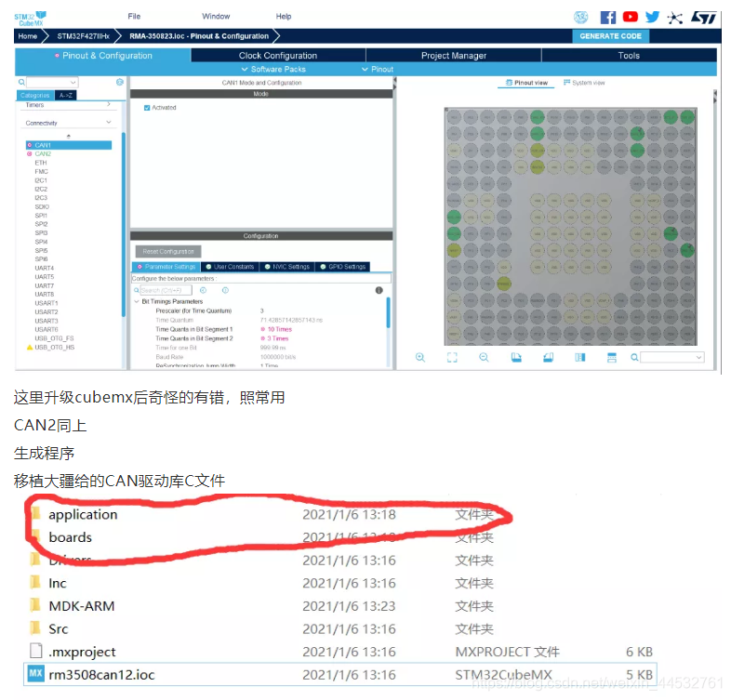Select SPI1 in the peripheral list
This screenshot has height=700, width=731.
click(41, 216)
